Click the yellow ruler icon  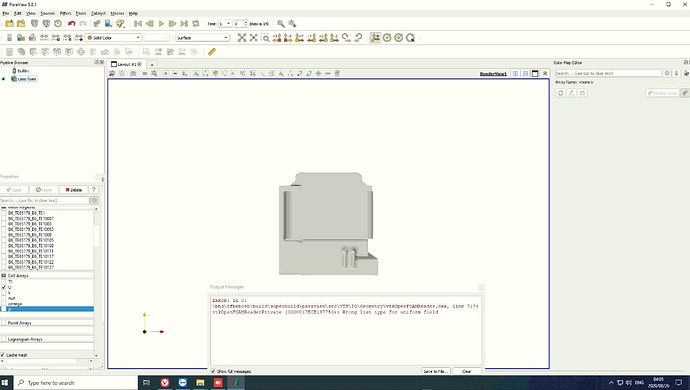coord(212,52)
